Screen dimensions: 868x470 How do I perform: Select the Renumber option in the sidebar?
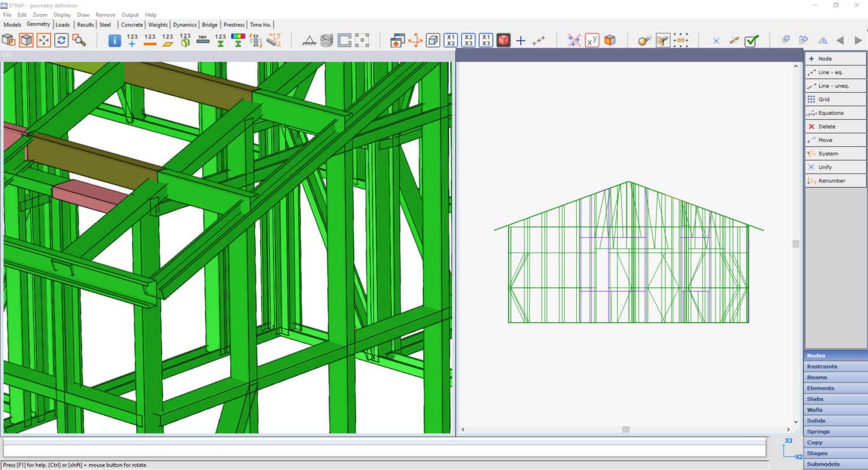pyautogui.click(x=835, y=180)
